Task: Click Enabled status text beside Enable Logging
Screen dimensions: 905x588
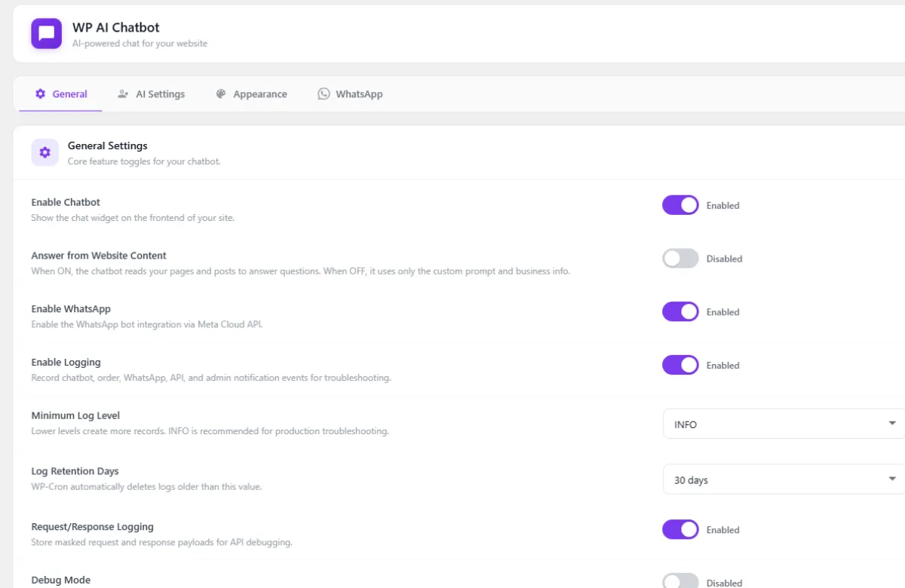Action: pyautogui.click(x=722, y=366)
